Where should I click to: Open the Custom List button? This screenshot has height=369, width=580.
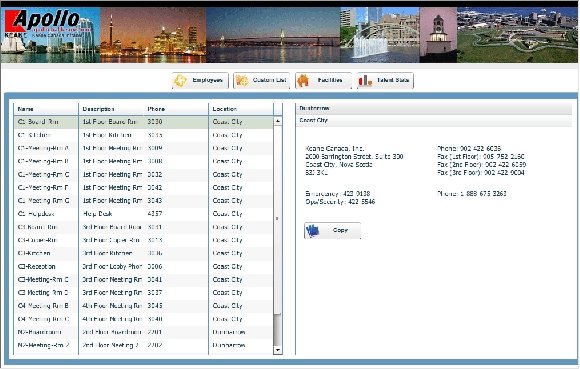pos(262,80)
